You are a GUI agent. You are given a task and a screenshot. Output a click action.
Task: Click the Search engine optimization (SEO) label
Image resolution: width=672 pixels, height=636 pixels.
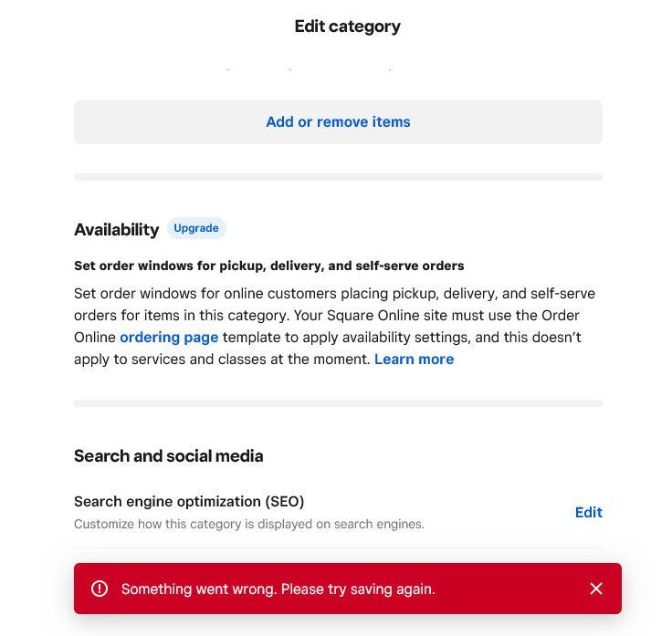[x=189, y=501]
